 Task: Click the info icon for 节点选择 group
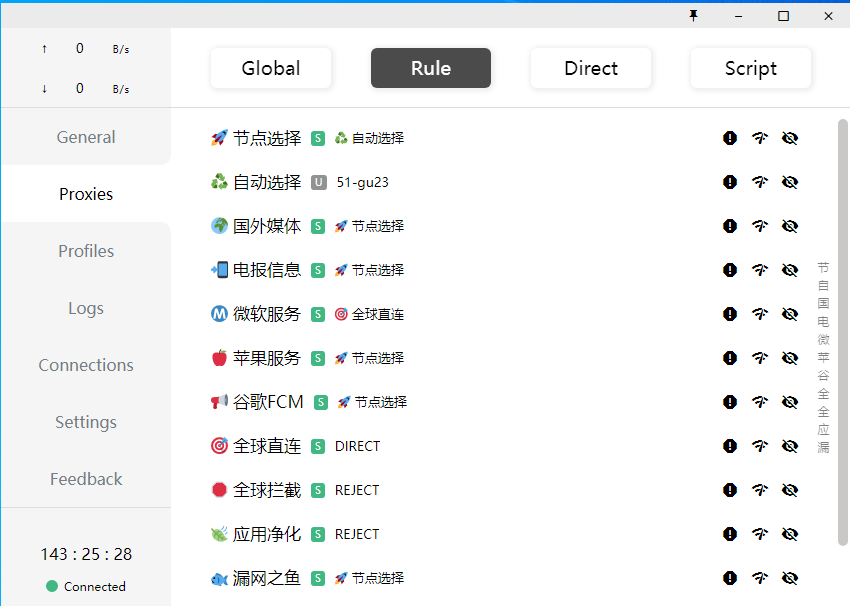pos(730,138)
